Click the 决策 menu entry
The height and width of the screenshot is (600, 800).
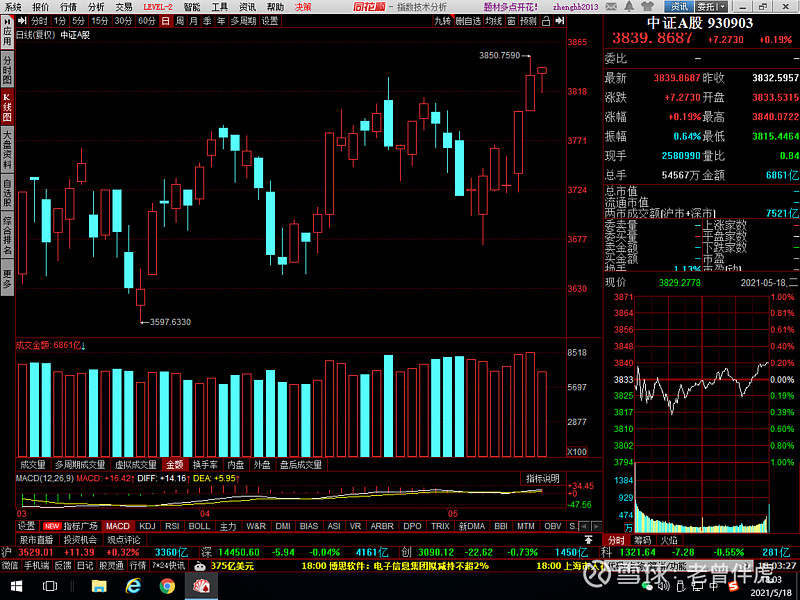303,7
